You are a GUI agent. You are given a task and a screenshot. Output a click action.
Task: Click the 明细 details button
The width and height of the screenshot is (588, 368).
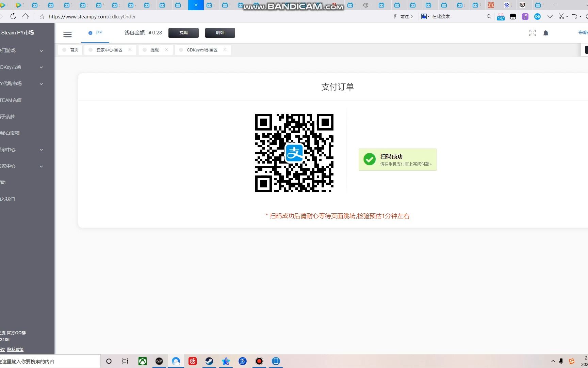(x=220, y=33)
